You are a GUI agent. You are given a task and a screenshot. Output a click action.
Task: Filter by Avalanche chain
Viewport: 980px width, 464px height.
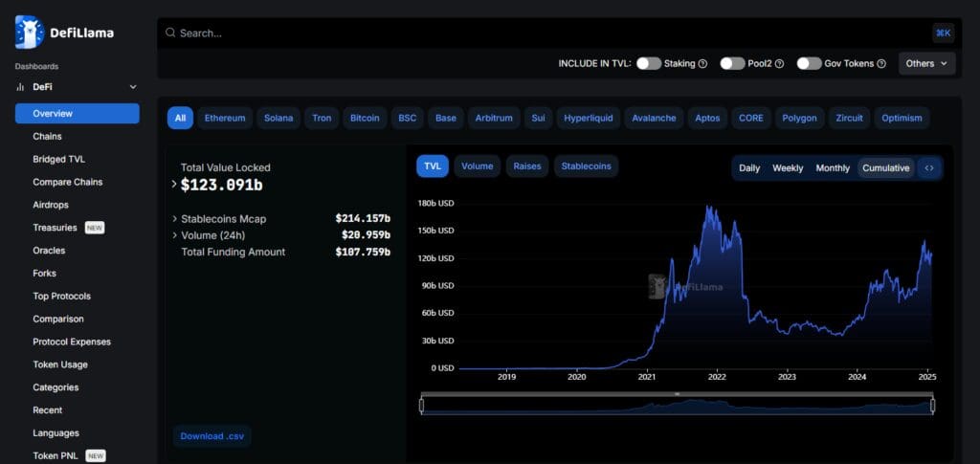[654, 118]
